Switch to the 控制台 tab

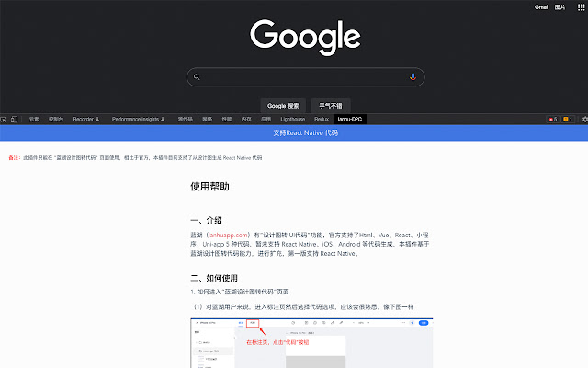point(55,120)
